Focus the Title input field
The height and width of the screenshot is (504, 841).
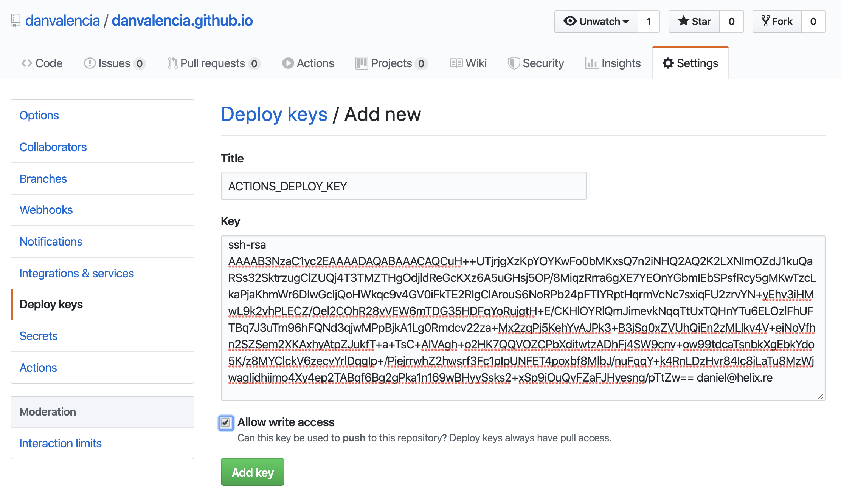tap(403, 186)
